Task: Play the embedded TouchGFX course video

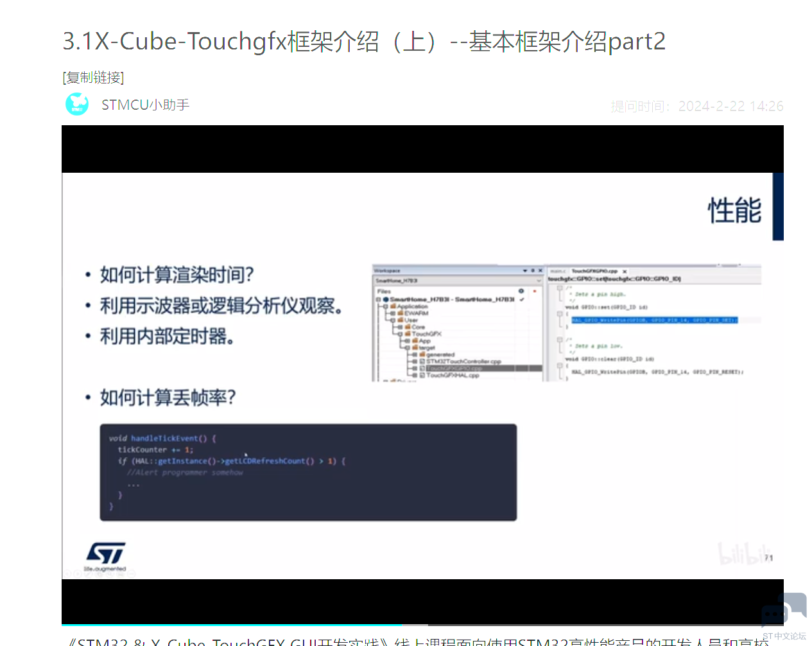Action: 422,376
